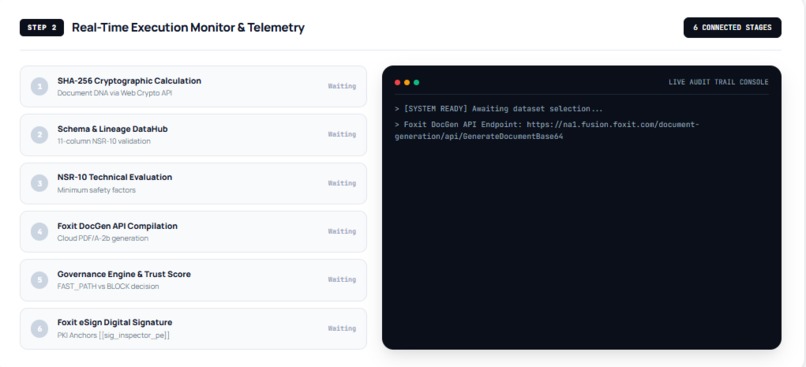Click the Waiting status of the Schema & Lineage stage
Screen dimensions: 806x367
(x=342, y=134)
